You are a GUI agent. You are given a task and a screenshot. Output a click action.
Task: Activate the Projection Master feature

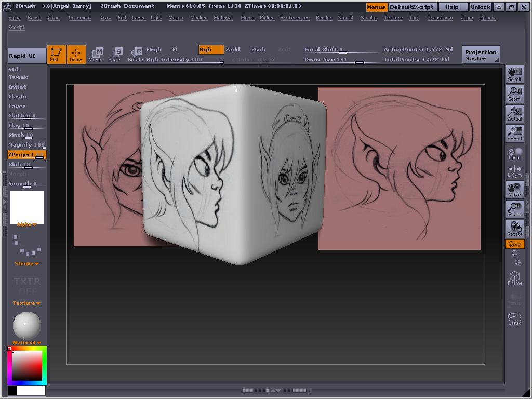click(x=481, y=54)
